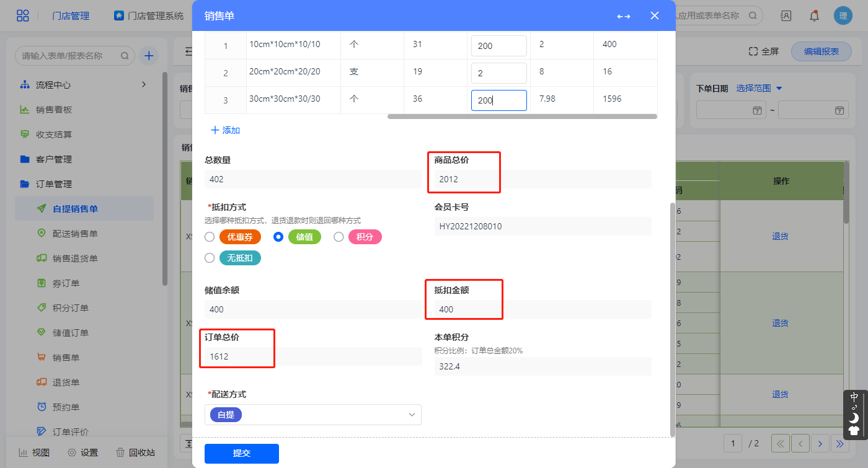Open 配送销售单 in sidebar
The width and height of the screenshot is (868, 468).
tap(75, 234)
